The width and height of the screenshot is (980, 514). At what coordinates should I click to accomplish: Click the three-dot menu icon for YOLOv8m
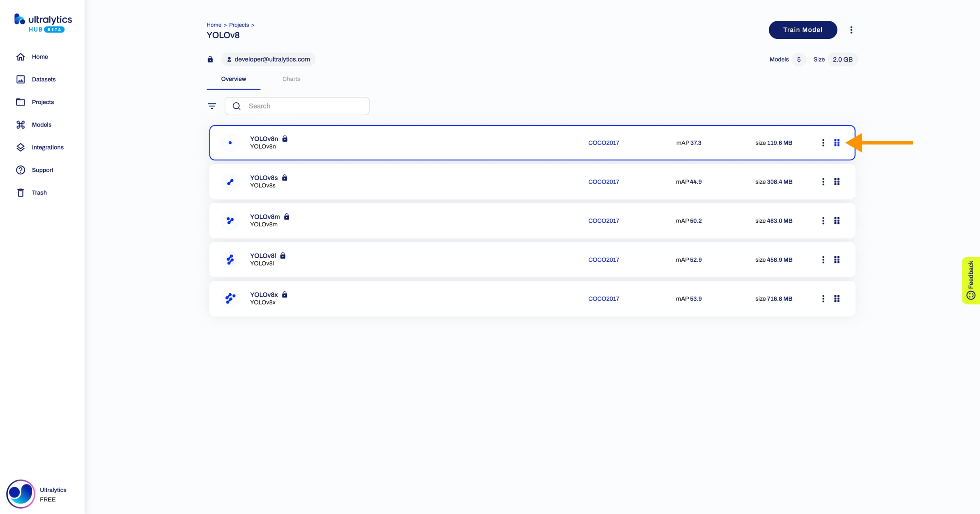823,220
